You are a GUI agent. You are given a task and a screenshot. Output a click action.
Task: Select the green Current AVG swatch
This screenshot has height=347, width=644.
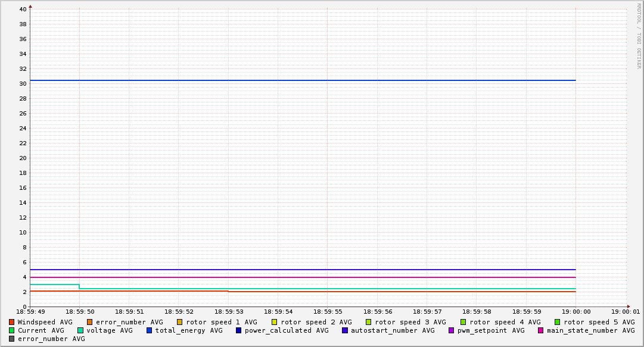pos(11,330)
